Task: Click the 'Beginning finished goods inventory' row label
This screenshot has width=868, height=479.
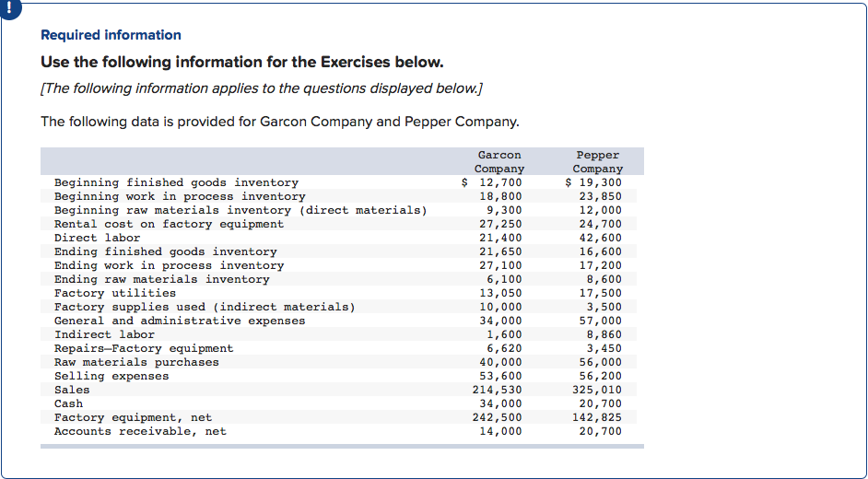Action: click(x=176, y=182)
